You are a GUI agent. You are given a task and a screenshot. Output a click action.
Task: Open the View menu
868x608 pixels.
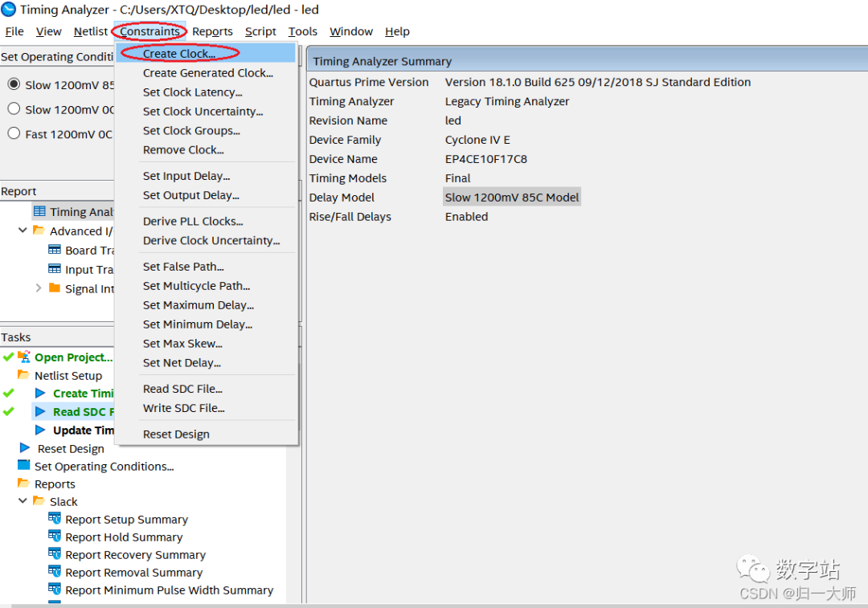tap(49, 31)
